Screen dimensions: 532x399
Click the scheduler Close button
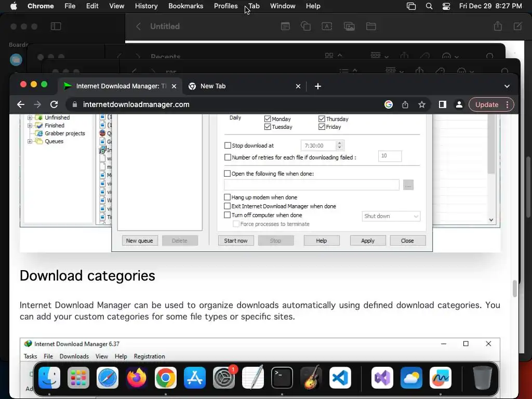(407, 241)
